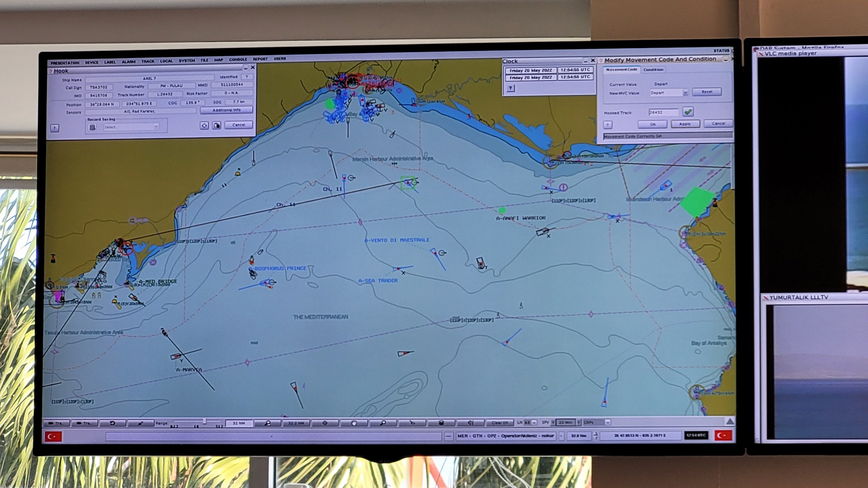Click the Clear DF button
The width and height of the screenshot is (868, 488).
500,422
